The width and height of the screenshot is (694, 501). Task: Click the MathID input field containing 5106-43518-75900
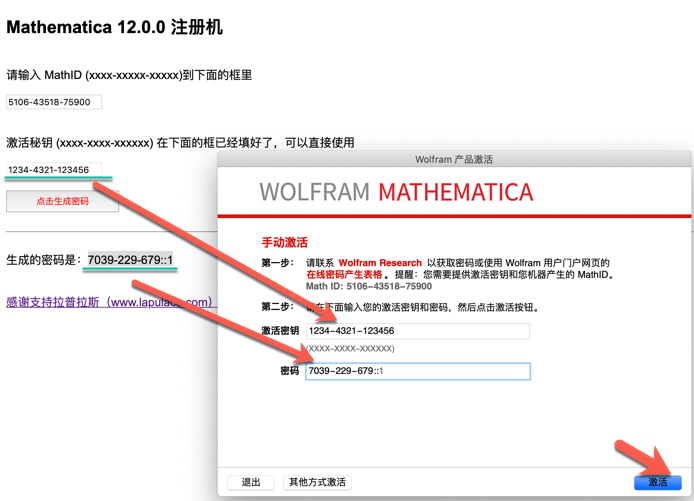[x=54, y=102]
